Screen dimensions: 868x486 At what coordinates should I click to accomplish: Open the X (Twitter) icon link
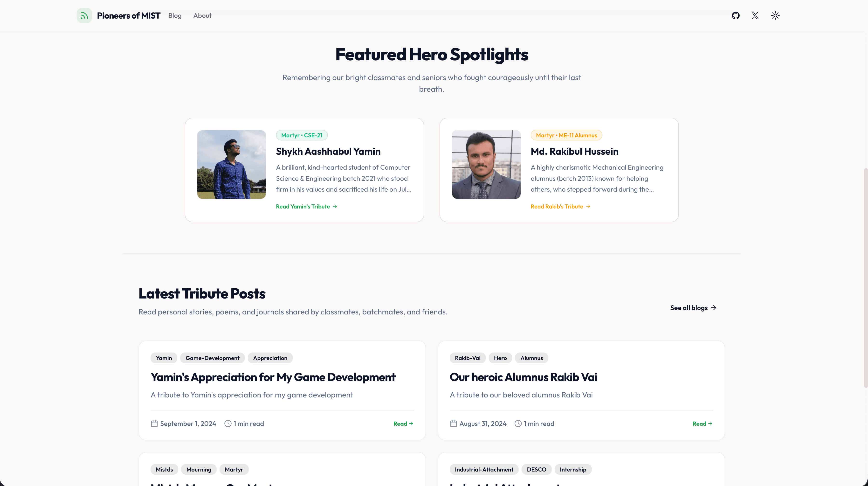(755, 15)
